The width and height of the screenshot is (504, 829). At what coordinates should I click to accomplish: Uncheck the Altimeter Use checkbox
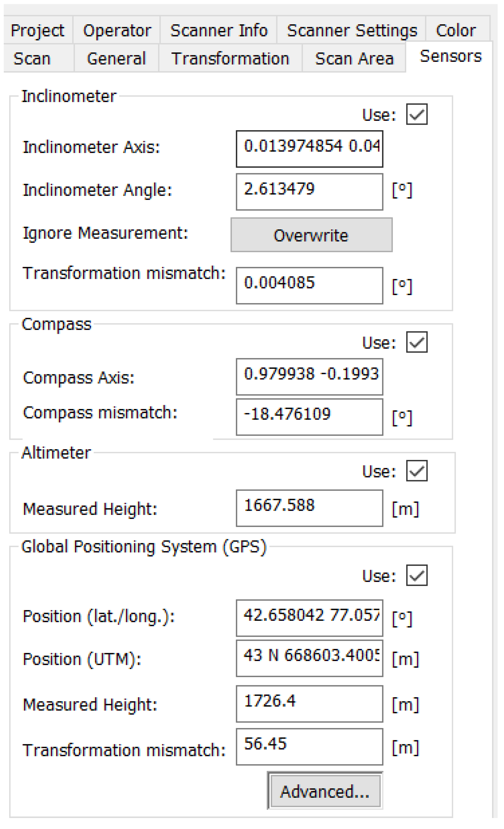tap(417, 471)
